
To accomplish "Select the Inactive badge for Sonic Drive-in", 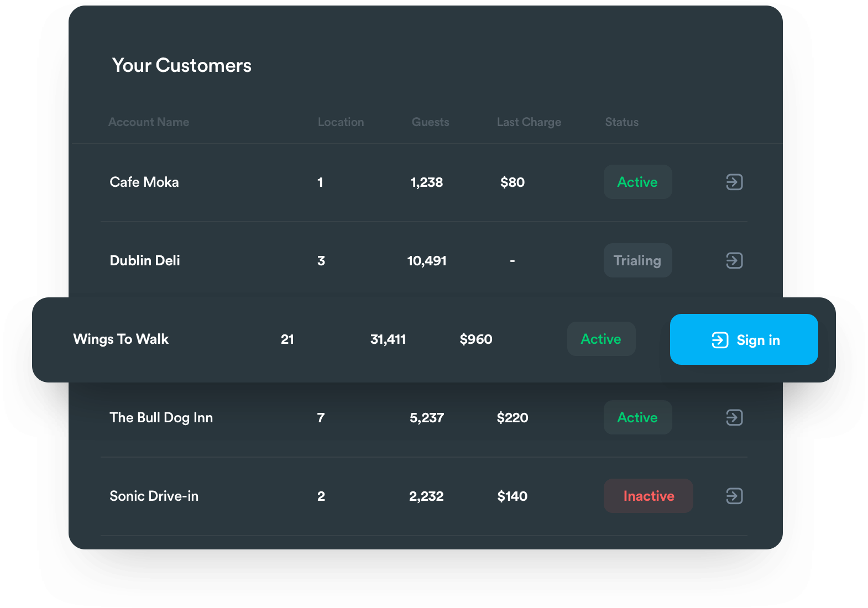I will click(648, 496).
